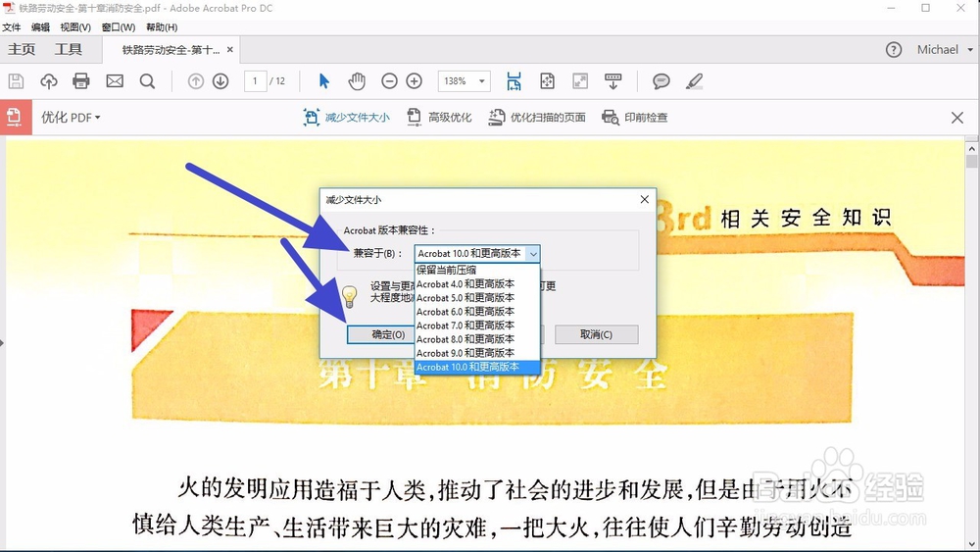
Task: Click the vertical scrollbar up arrow
Action: [971, 149]
